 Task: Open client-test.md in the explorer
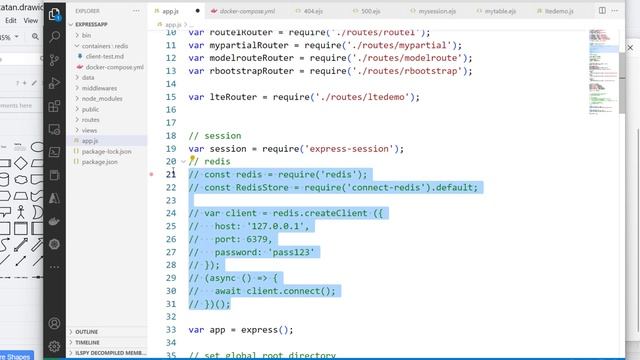[x=105, y=57]
